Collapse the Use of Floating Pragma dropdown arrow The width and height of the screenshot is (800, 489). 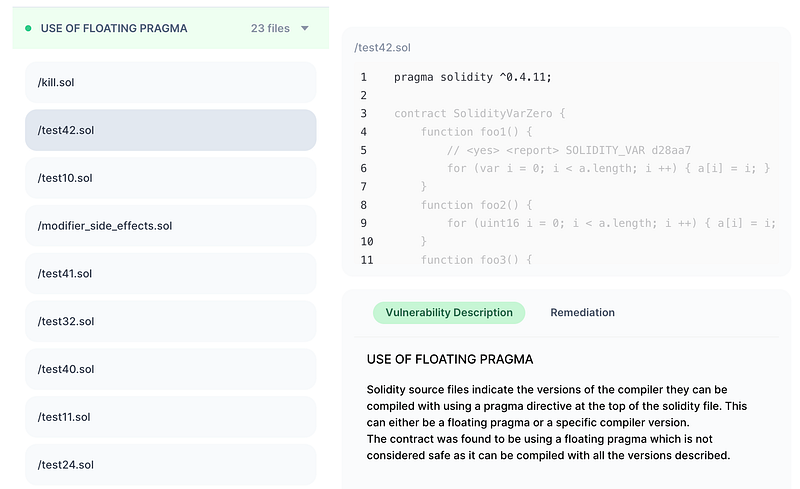[x=305, y=29]
